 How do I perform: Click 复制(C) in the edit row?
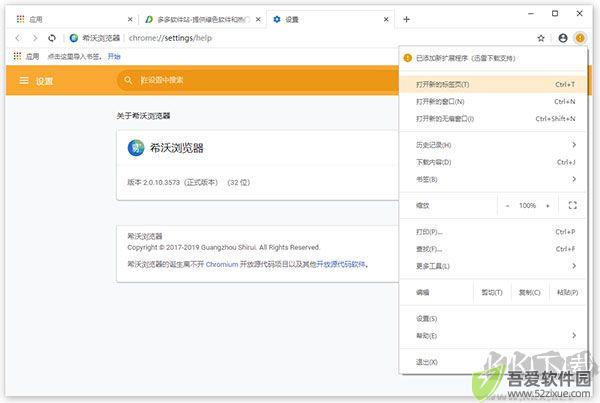point(530,292)
